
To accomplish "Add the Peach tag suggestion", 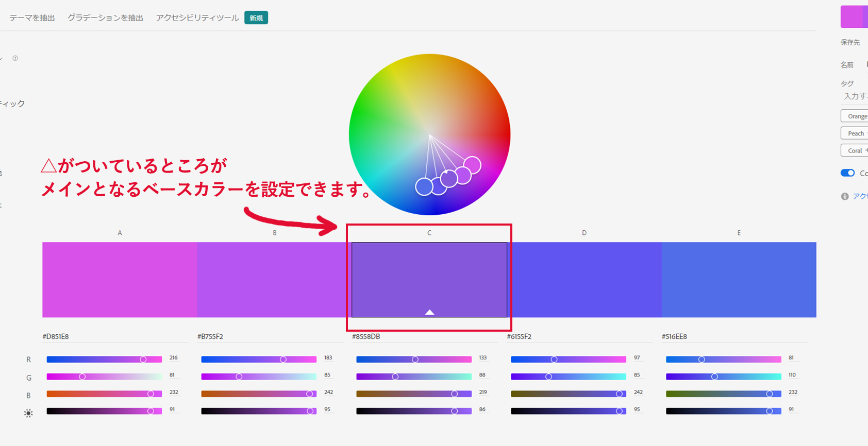I will tap(856, 133).
